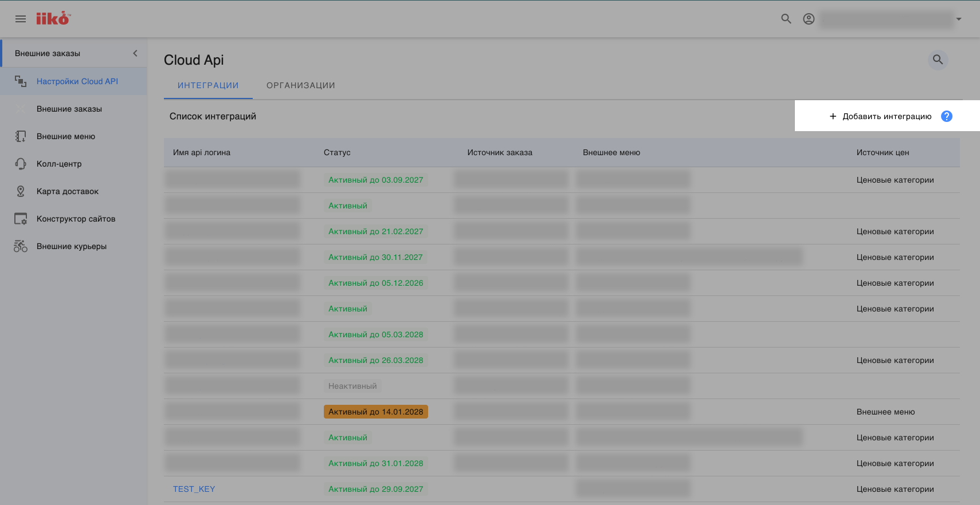The width and height of the screenshot is (980, 505).
Task: Click the Источник заказа column header
Action: 500,152
